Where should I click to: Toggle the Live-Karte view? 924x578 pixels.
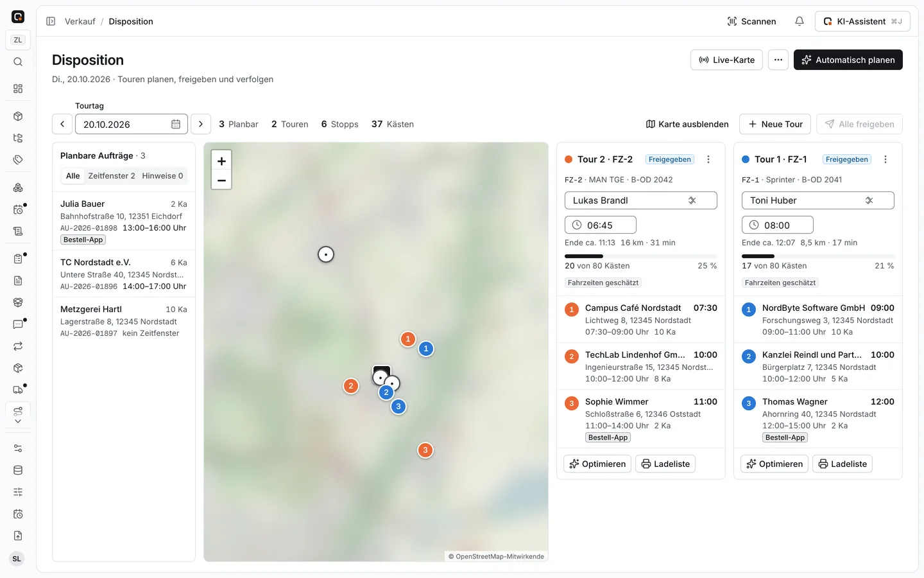point(726,60)
